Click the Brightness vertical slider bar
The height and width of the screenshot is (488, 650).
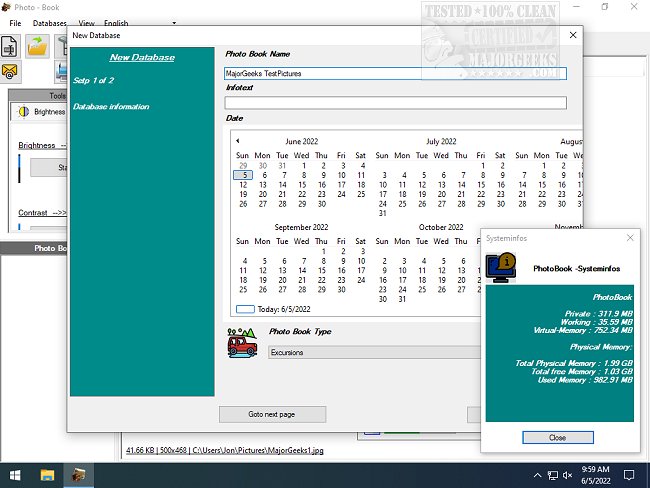pos(19,168)
